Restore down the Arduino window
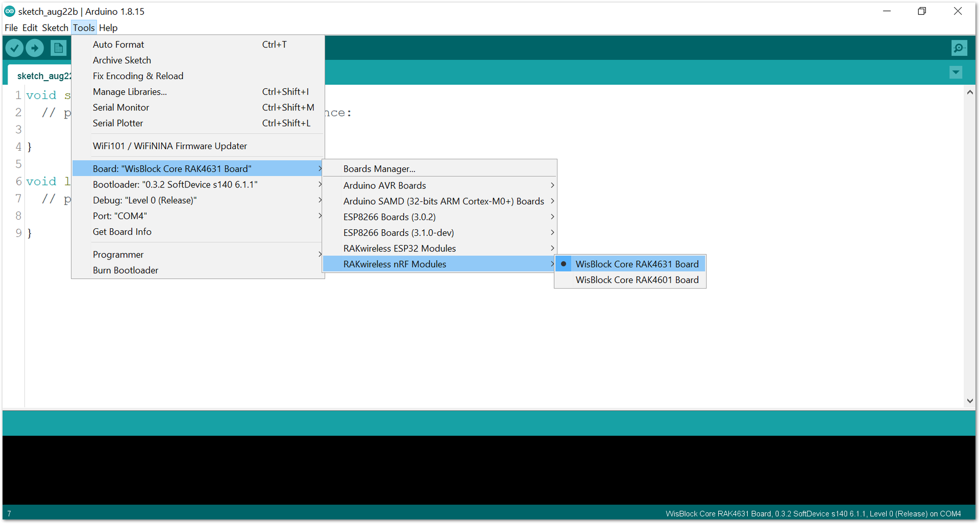The height and width of the screenshot is (524, 980). (x=922, y=11)
